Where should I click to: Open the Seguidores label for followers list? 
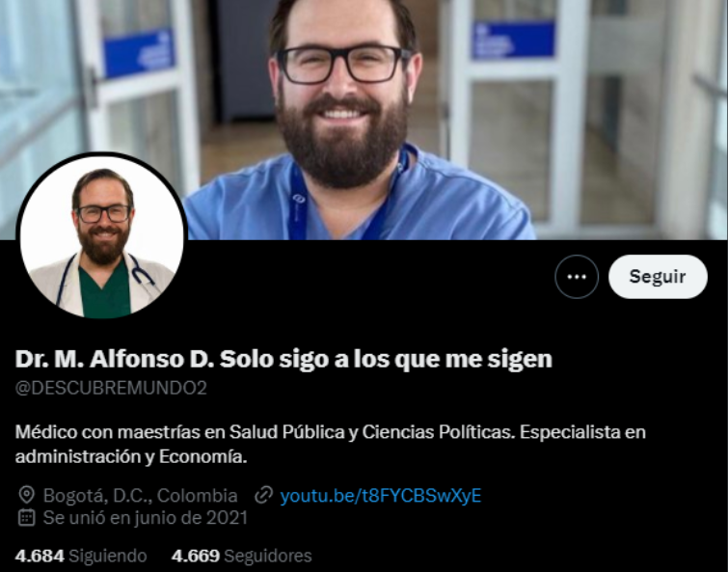[268, 556]
